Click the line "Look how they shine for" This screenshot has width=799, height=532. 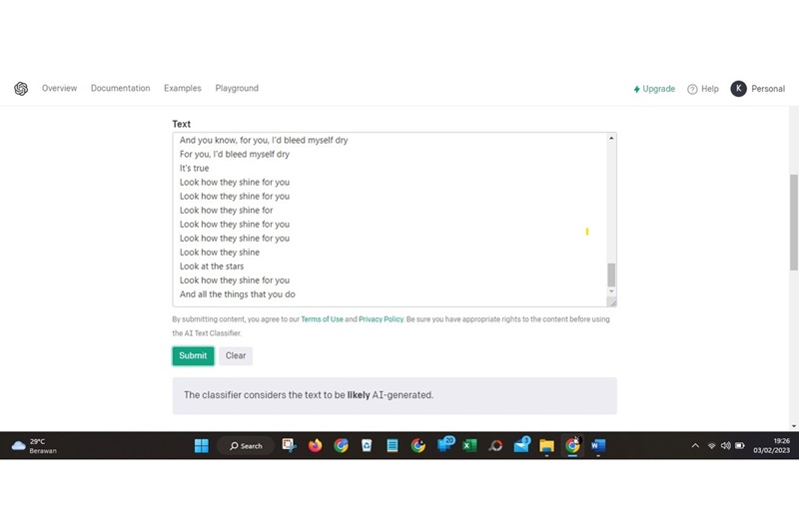tap(227, 210)
